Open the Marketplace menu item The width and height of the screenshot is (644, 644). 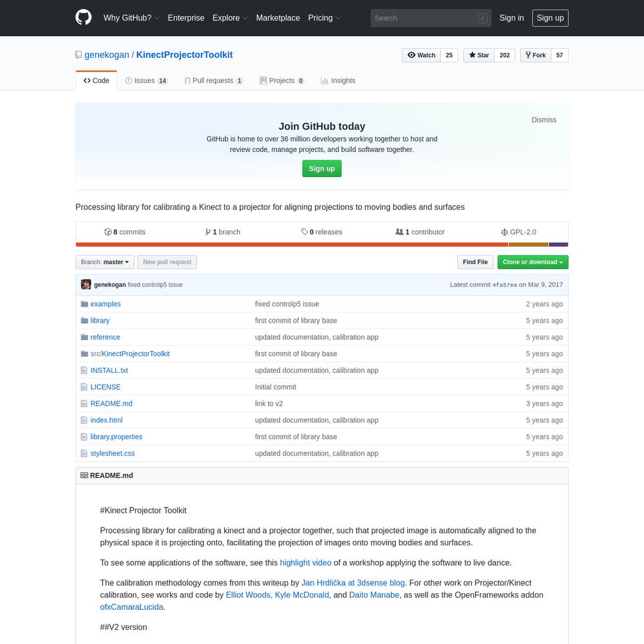click(x=278, y=17)
